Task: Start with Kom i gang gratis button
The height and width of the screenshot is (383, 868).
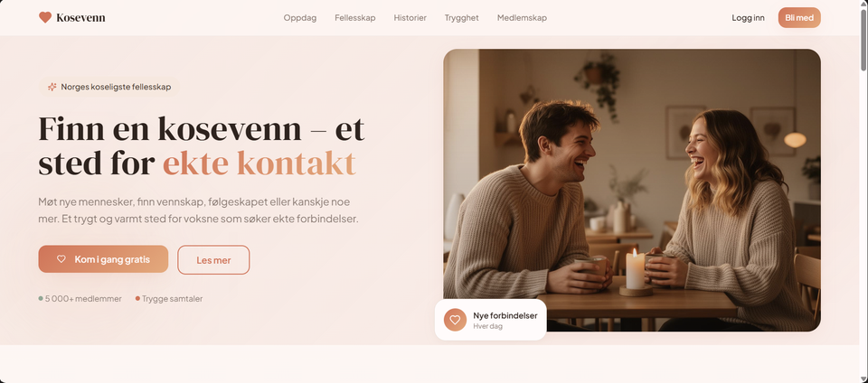Action: pyautogui.click(x=103, y=259)
